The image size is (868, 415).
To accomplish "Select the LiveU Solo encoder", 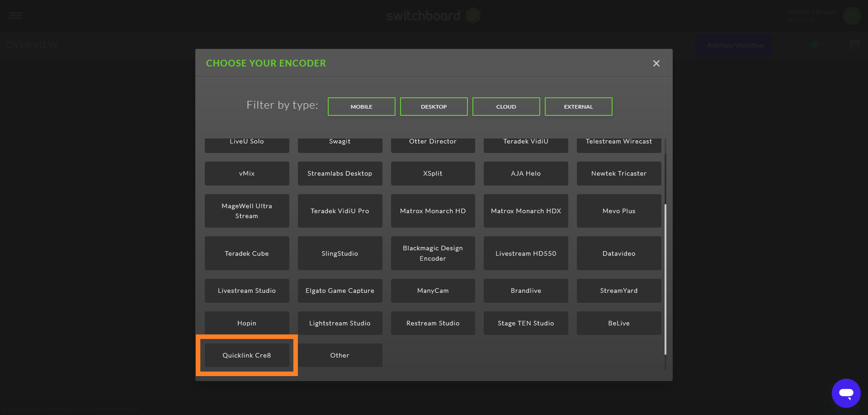I will [x=247, y=145].
